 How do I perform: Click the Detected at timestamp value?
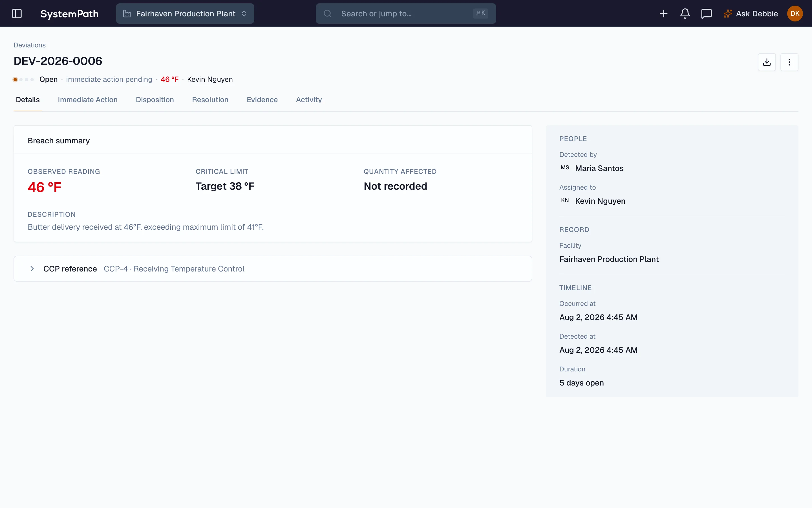pyautogui.click(x=598, y=350)
